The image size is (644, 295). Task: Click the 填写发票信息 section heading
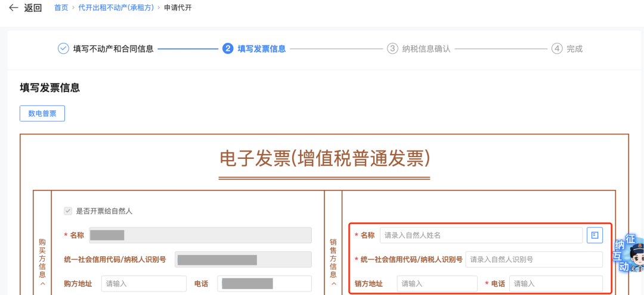coord(49,87)
